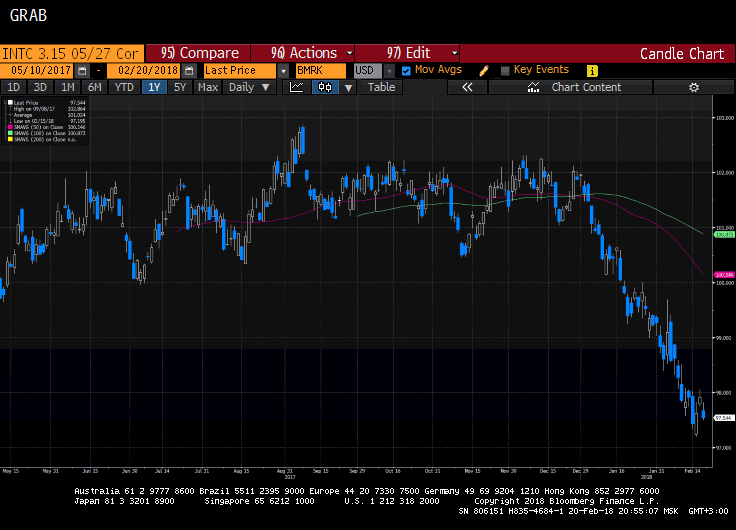Screen dimensions: 736x530
Task: Open chart settings gear icon
Action: (x=694, y=87)
